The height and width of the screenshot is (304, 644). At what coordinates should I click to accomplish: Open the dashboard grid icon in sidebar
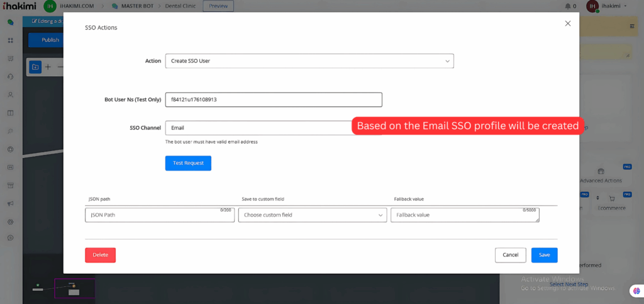10,40
